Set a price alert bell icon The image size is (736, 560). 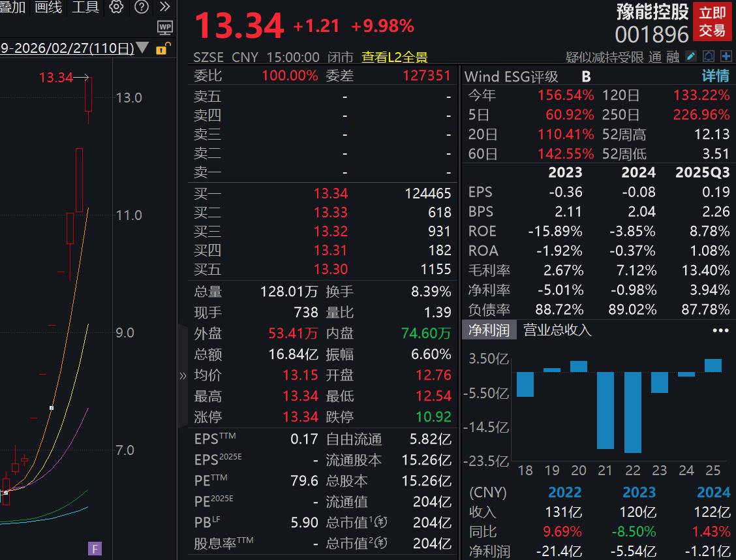tap(709, 57)
